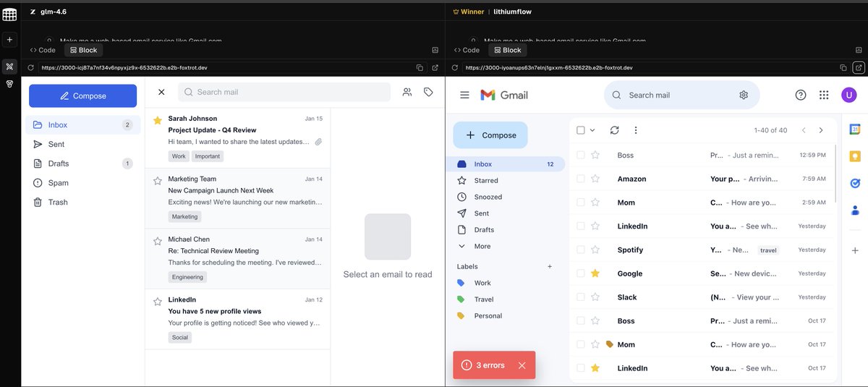
Task: Switch to Code tab in left pane
Action: pyautogui.click(x=43, y=50)
